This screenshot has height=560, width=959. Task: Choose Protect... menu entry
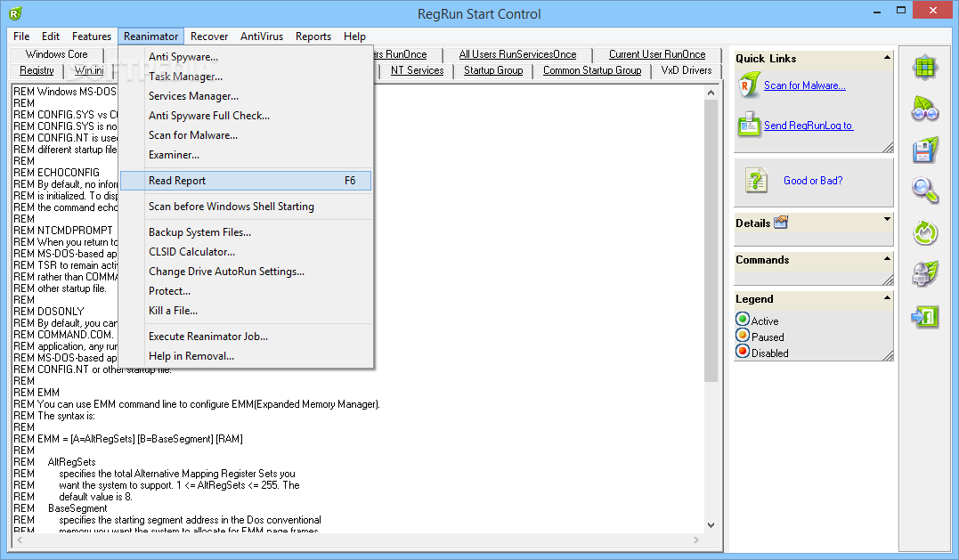coord(246,291)
